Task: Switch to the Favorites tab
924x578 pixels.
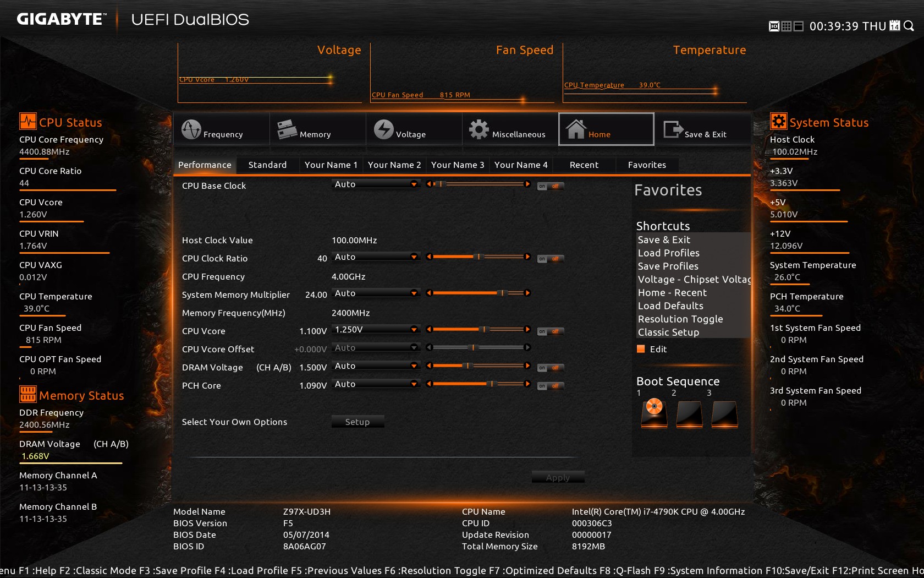Action: pyautogui.click(x=647, y=165)
